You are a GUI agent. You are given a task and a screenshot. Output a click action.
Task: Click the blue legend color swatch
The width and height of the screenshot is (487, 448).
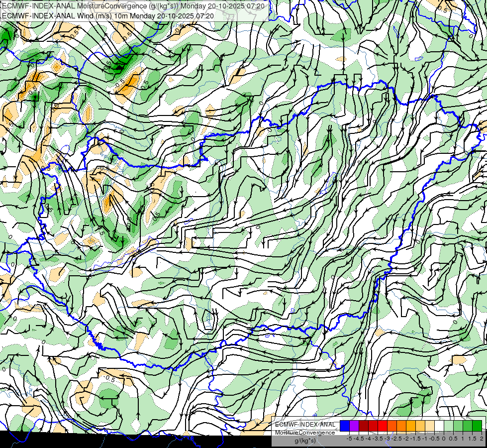click(345, 426)
